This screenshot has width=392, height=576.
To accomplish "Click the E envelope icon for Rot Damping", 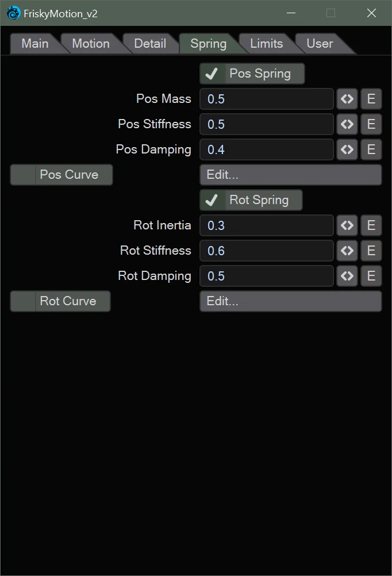I will [371, 276].
